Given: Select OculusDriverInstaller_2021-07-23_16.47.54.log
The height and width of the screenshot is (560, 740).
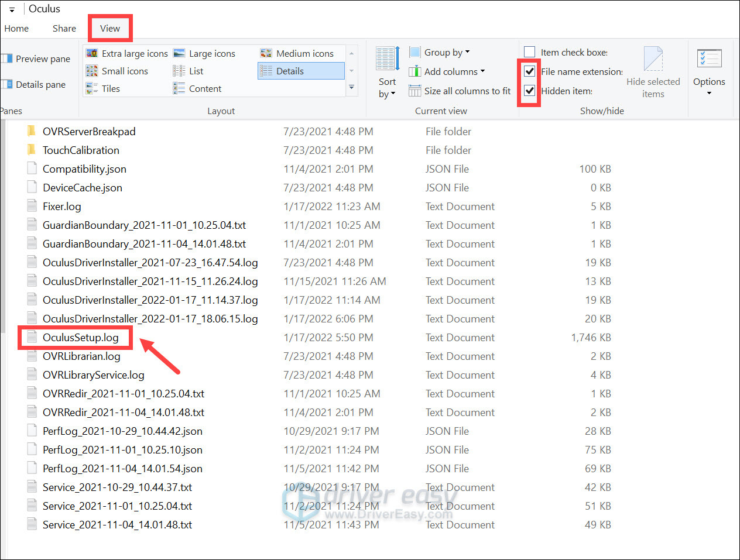Looking at the screenshot, I should 150,262.
